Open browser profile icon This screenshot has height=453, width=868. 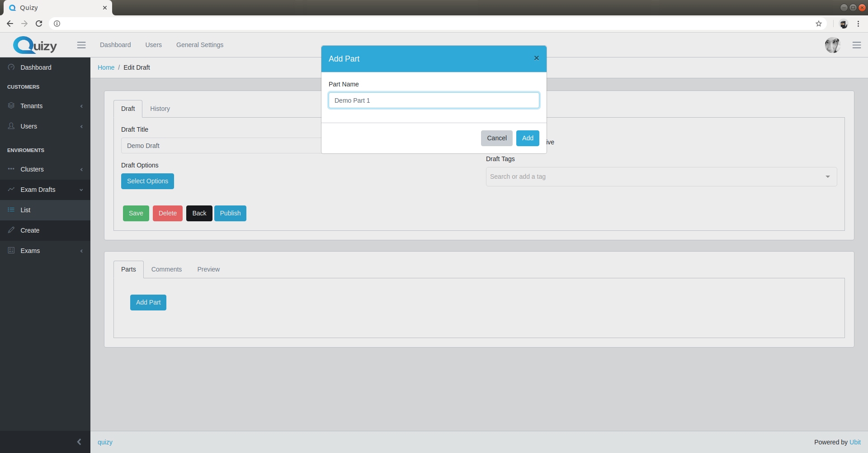(843, 24)
